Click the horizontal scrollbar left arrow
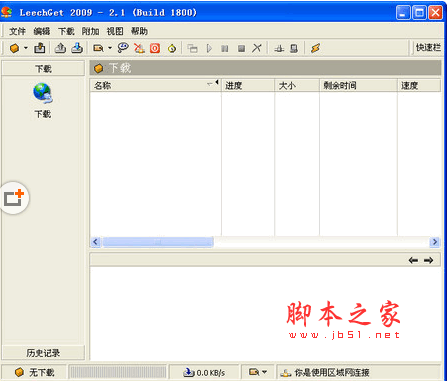This screenshot has width=447, height=381. (96, 242)
